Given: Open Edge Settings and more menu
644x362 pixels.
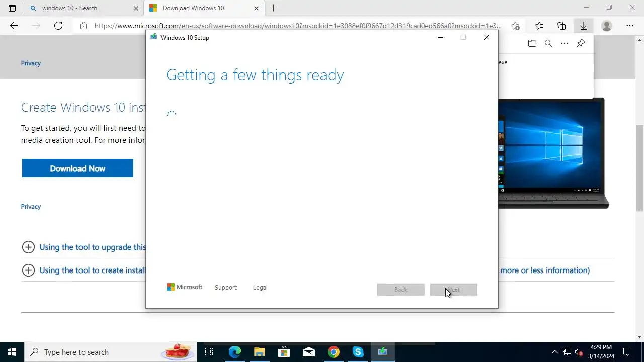Looking at the screenshot, I should click(630, 26).
